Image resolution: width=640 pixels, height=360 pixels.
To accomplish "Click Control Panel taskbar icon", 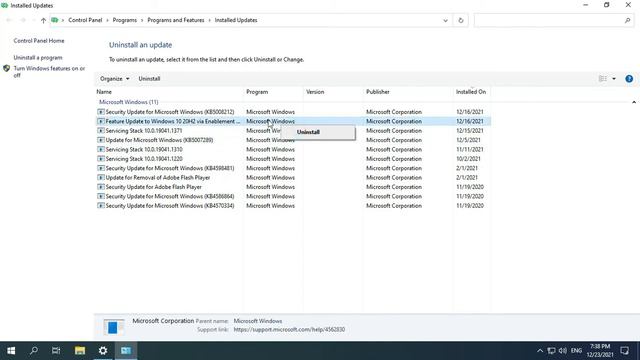I will (x=126, y=351).
